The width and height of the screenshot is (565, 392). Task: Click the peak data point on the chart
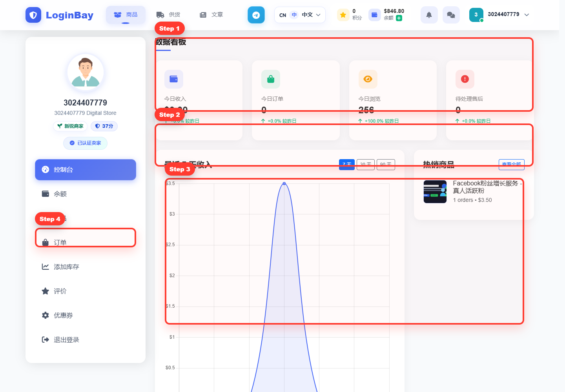pyautogui.click(x=284, y=183)
